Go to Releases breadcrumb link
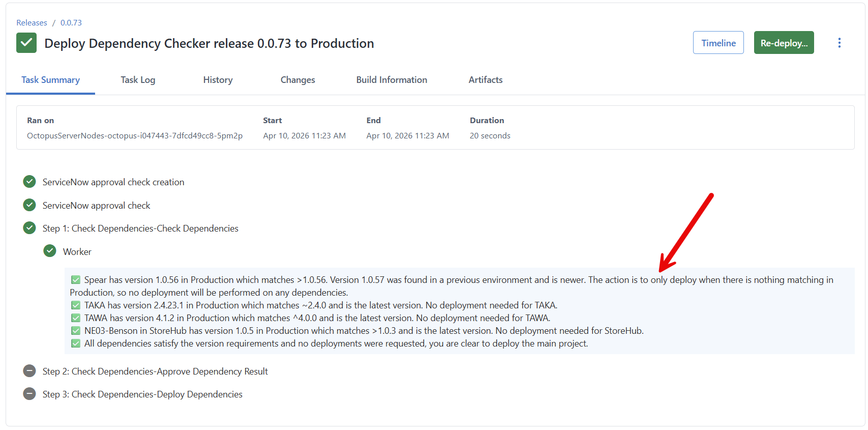 (x=32, y=23)
